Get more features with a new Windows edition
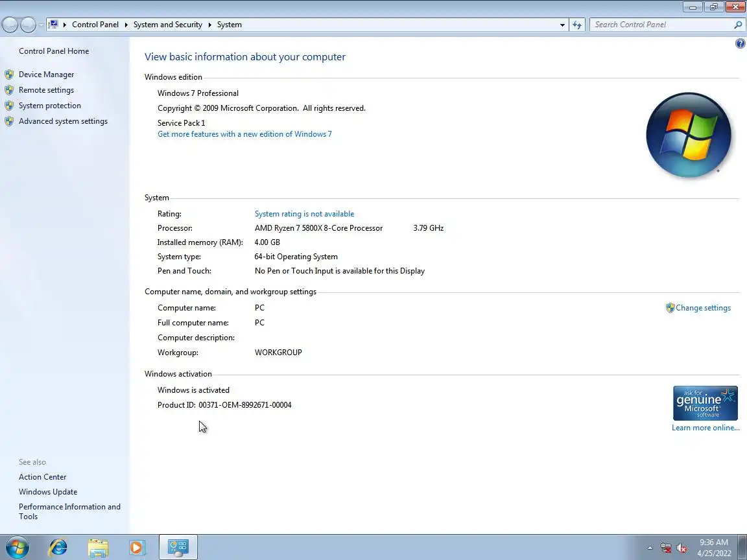 [244, 134]
